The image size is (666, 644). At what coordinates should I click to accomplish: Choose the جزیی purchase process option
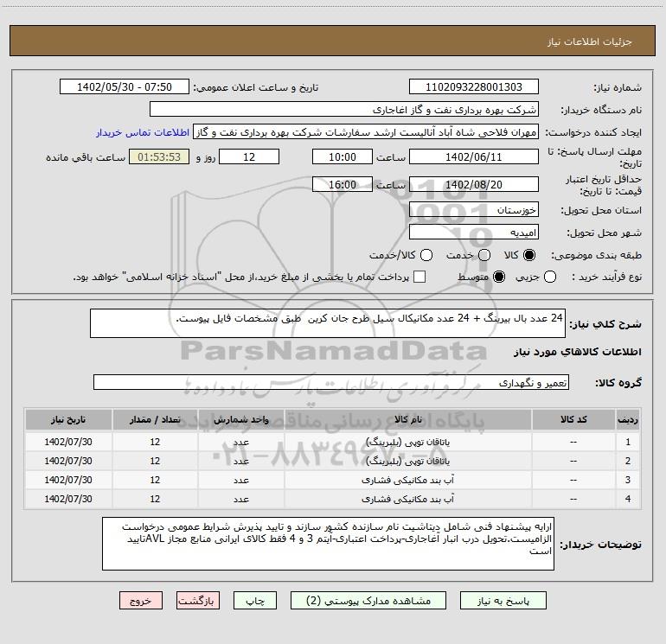coord(550,277)
